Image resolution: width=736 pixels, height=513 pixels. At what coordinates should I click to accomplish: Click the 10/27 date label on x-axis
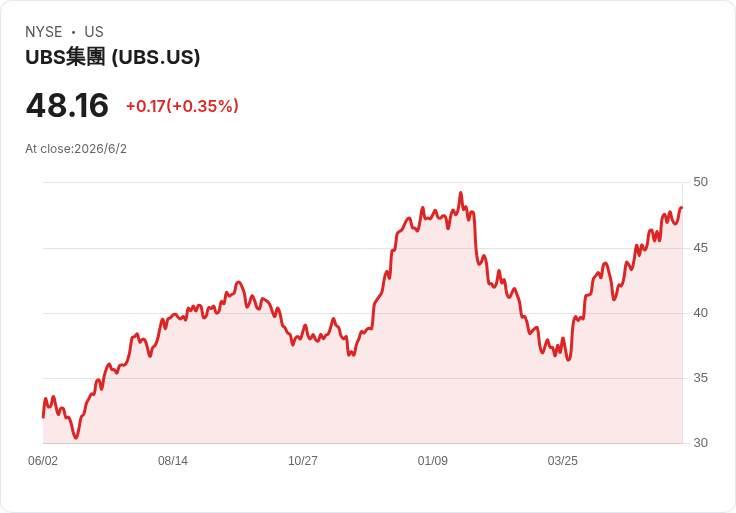tap(303, 460)
